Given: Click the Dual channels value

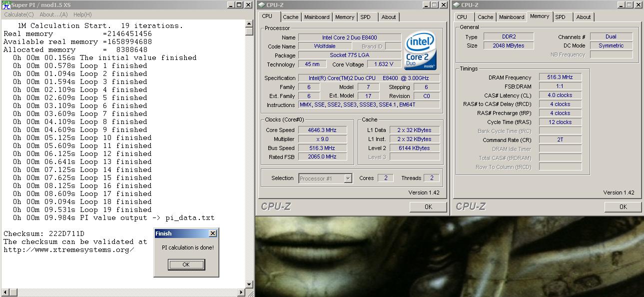Looking at the screenshot, I should 611,36.
